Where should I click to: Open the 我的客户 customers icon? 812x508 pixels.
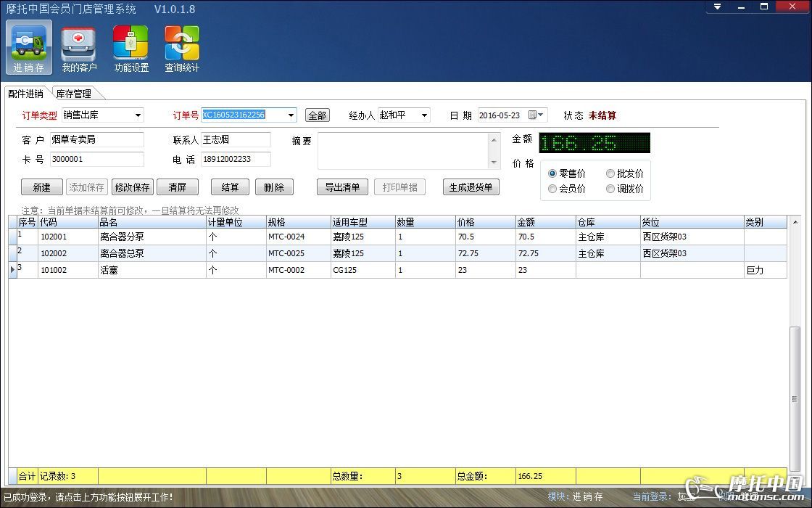pyautogui.click(x=79, y=47)
